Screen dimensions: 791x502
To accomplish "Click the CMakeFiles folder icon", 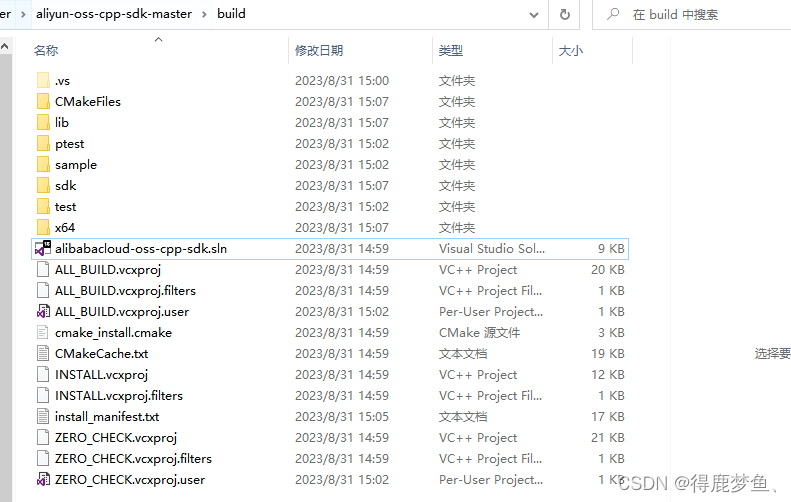I will coord(43,101).
